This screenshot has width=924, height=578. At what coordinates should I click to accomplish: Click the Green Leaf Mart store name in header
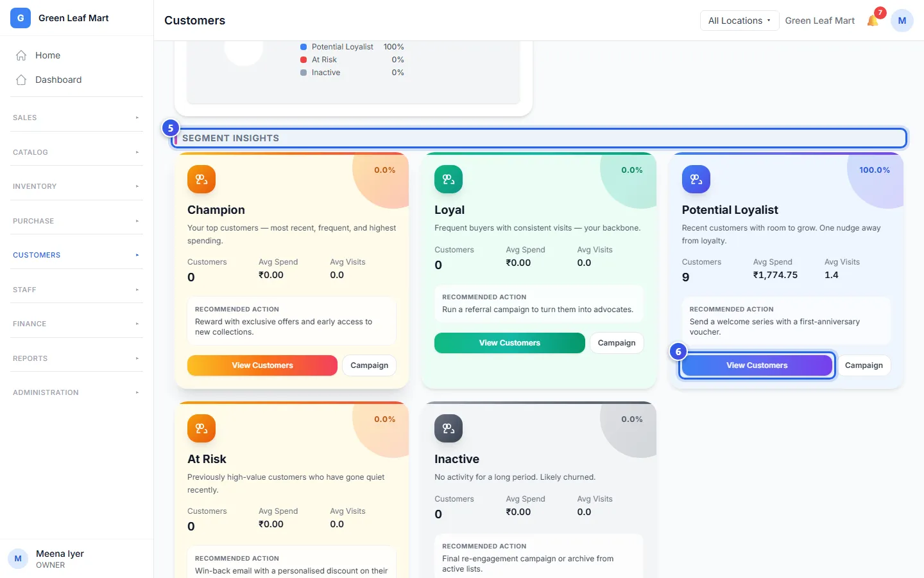coord(820,21)
